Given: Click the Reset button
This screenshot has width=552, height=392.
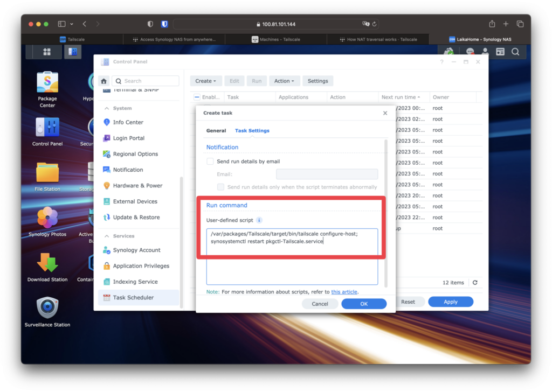Looking at the screenshot, I should click(408, 302).
